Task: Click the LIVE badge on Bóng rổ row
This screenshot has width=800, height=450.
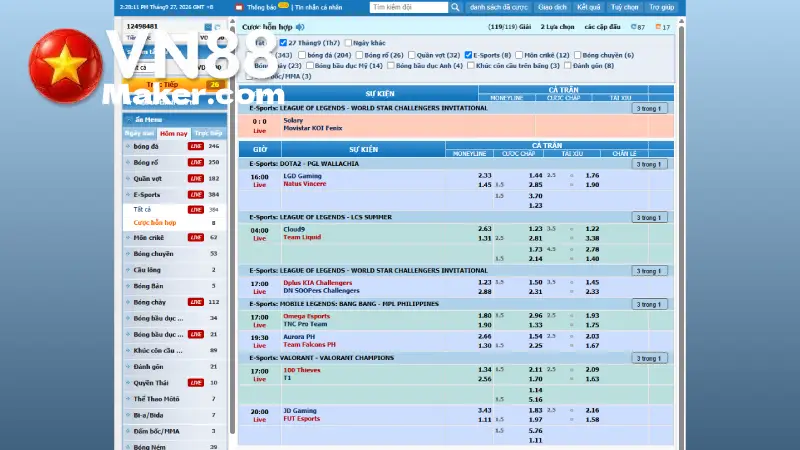Action: (x=196, y=162)
